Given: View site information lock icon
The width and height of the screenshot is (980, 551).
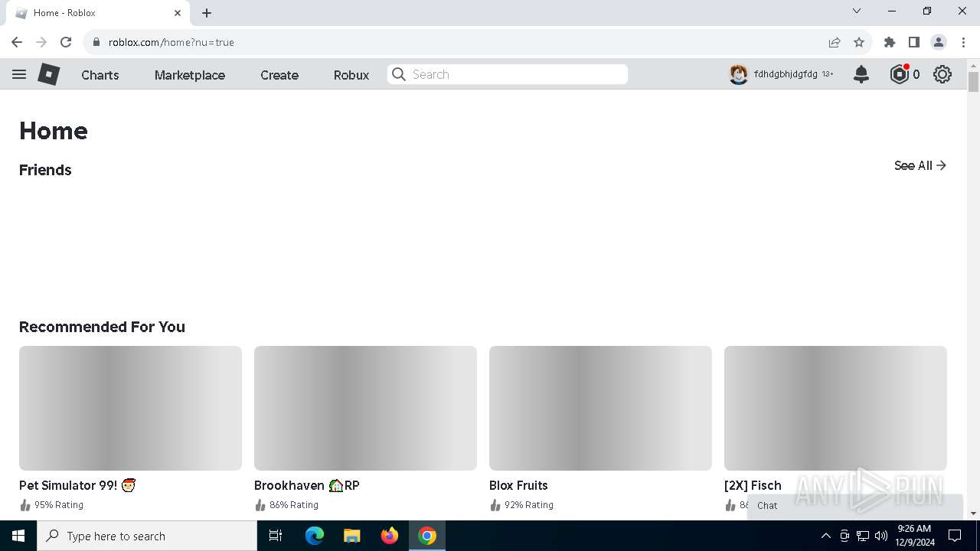Looking at the screenshot, I should (x=96, y=42).
